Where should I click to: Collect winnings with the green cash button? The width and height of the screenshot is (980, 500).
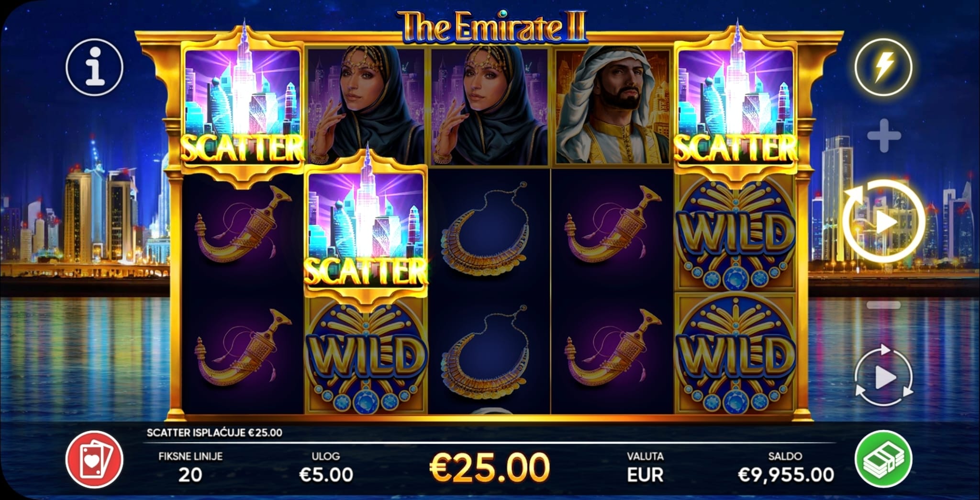(884, 459)
